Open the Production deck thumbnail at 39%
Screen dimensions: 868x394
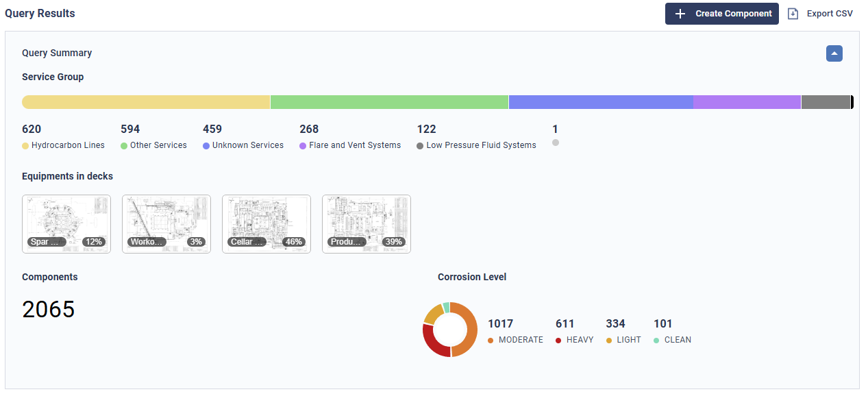(x=367, y=224)
